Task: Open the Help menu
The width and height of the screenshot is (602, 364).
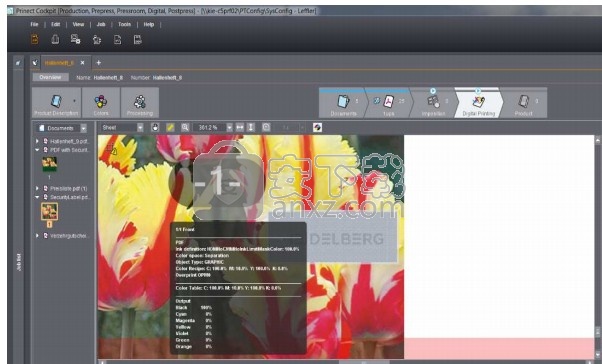Action: [149, 24]
